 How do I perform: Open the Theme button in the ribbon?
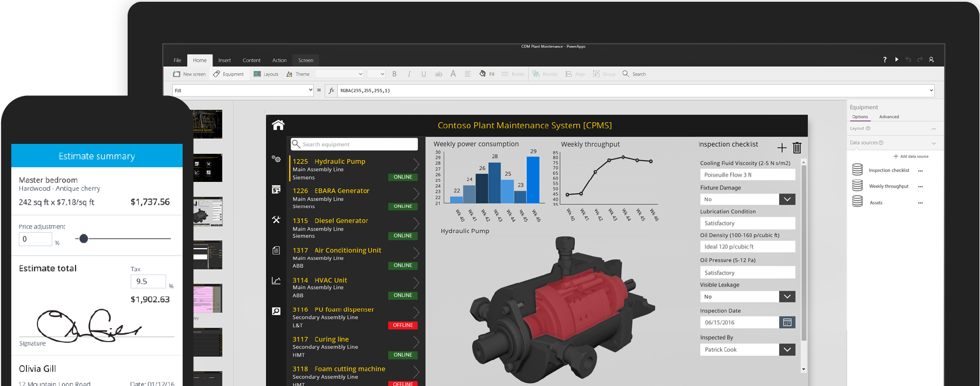[x=298, y=74]
